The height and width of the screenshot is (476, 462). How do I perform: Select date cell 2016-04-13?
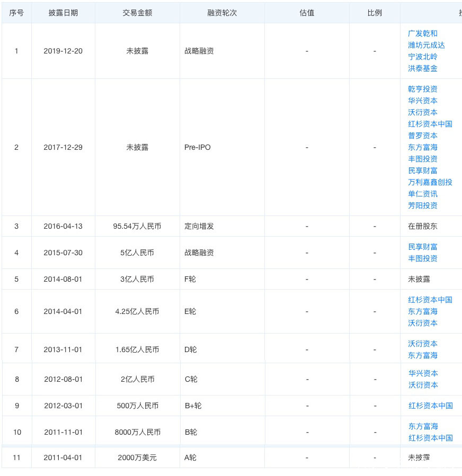point(63,226)
